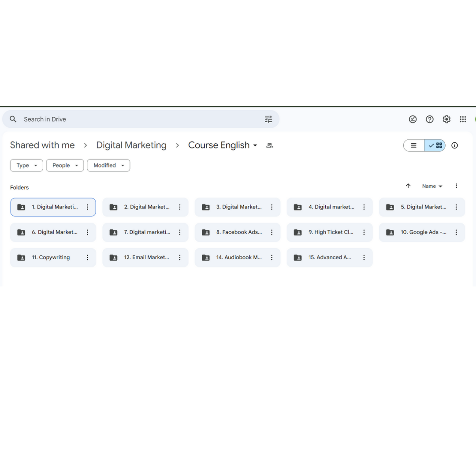Screen dimensions: 476x476
Task: Select the 3. Digital Market... folder
Action: 238,207
